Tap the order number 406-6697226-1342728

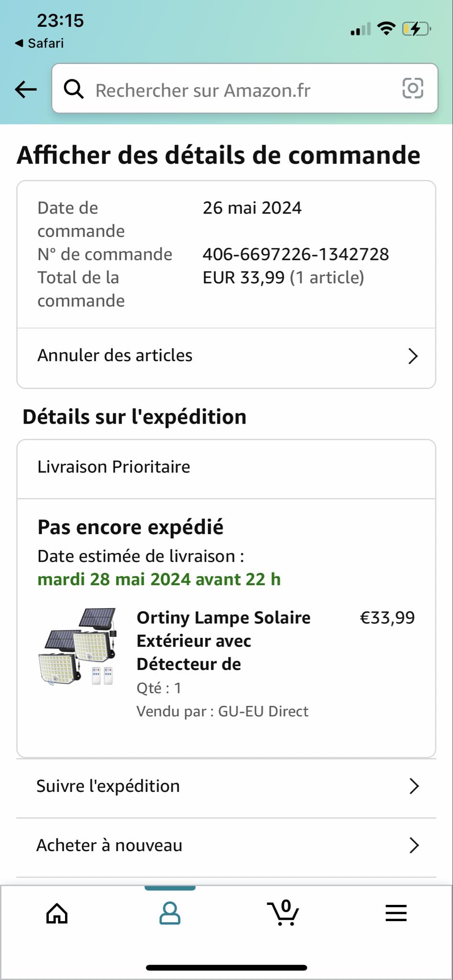coord(296,254)
